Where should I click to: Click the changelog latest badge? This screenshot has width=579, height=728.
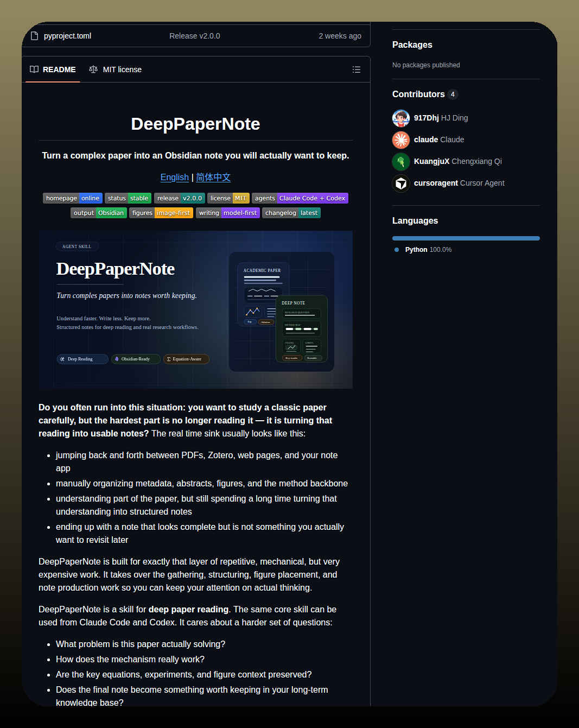pyautogui.click(x=291, y=213)
